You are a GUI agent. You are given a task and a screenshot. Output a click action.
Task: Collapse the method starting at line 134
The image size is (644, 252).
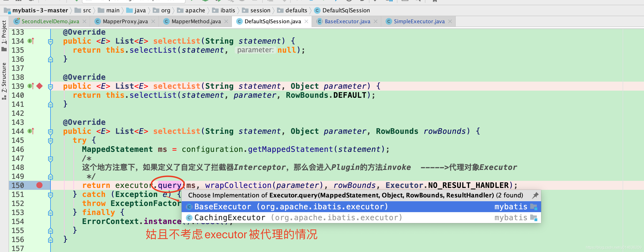coord(51,41)
